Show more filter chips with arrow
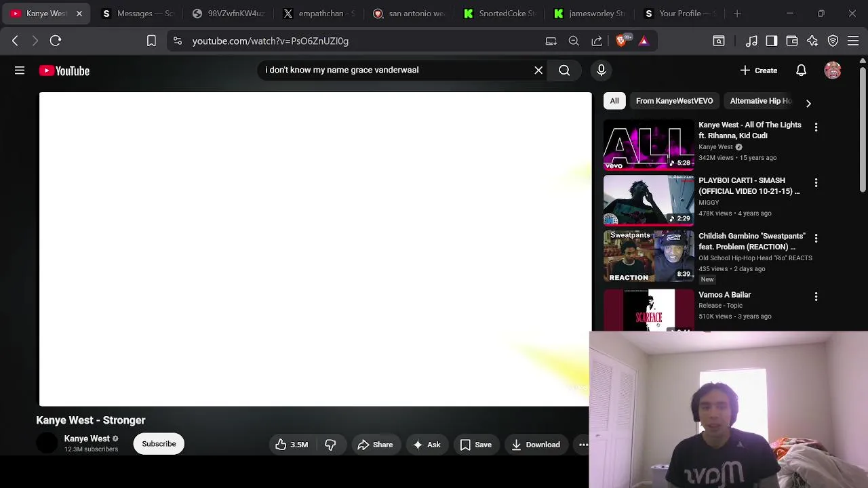 pyautogui.click(x=808, y=103)
